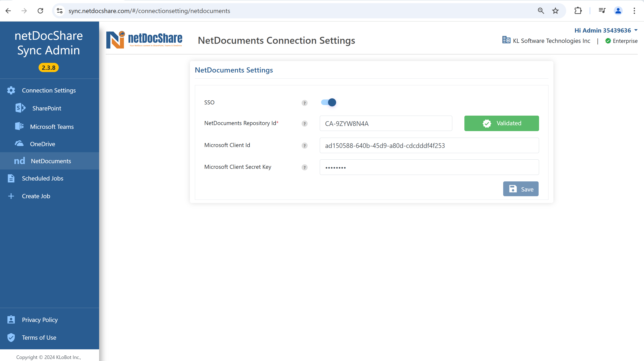The image size is (644, 361).
Task: Click the Enterprise plan label
Action: point(625,41)
